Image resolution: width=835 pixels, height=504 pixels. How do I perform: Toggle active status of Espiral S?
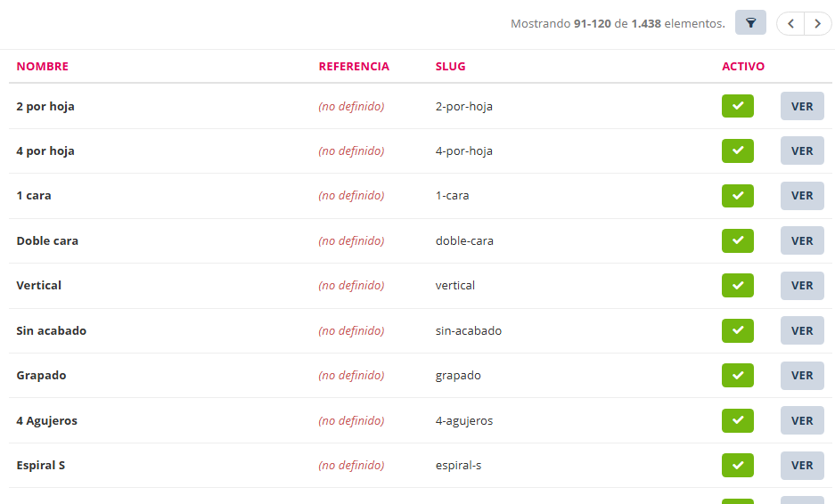(738, 465)
